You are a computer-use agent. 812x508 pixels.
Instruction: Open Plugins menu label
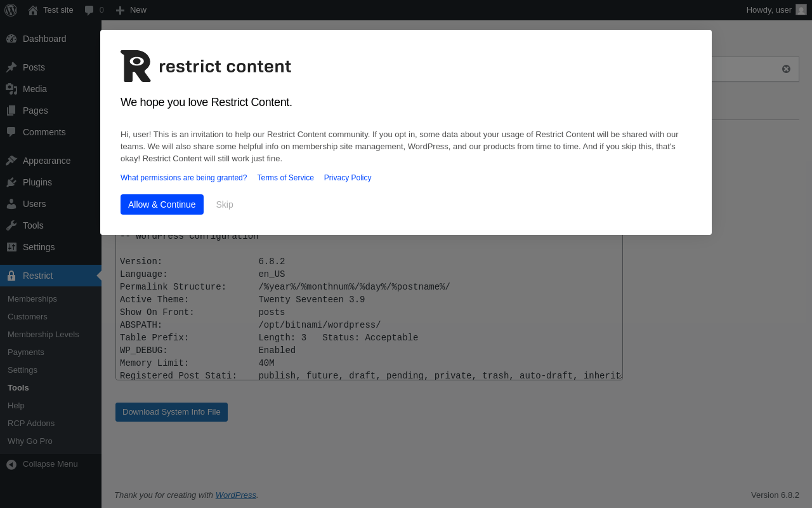[37, 182]
